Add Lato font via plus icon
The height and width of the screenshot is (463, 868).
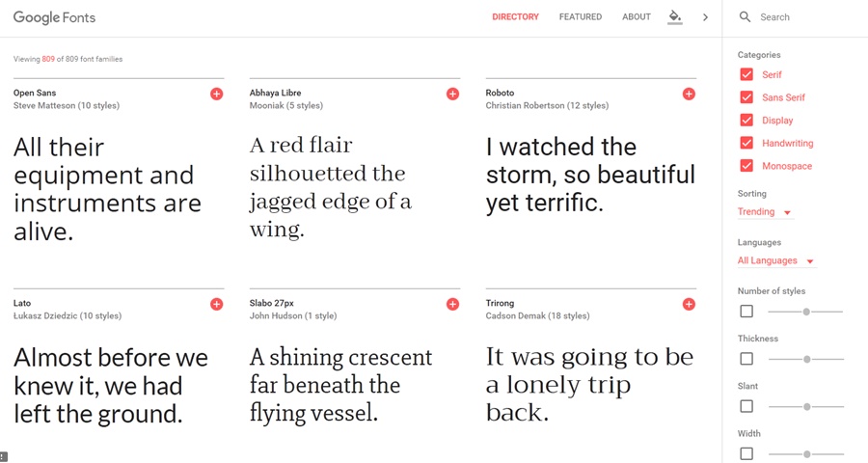point(216,304)
